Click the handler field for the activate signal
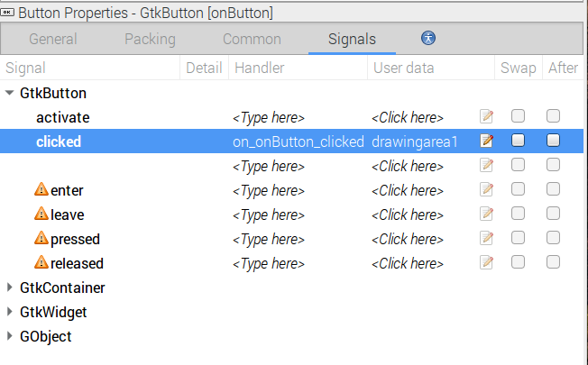The height and width of the screenshot is (365, 588). pyautogui.click(x=269, y=117)
